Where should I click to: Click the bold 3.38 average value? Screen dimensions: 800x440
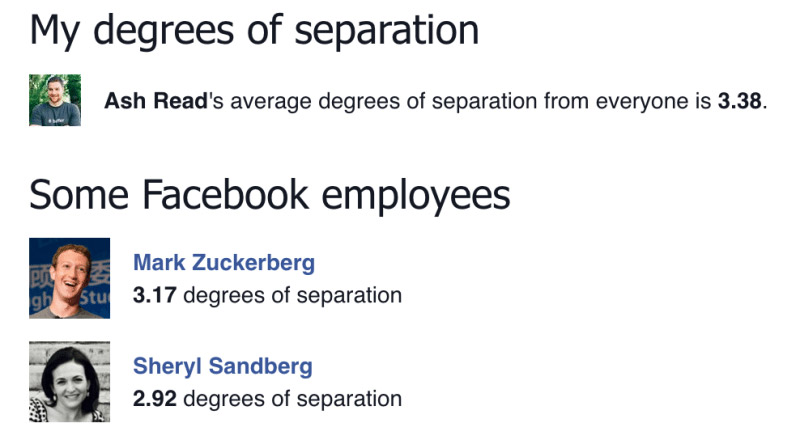click(x=740, y=101)
